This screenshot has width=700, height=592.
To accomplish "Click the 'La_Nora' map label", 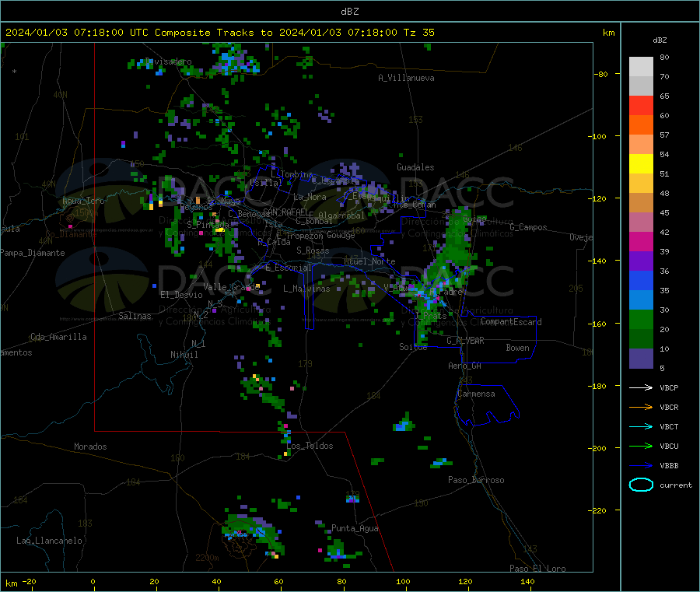I will point(310,197).
